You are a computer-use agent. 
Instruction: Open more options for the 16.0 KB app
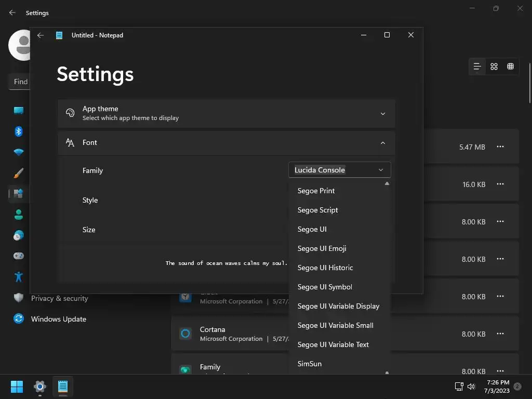(x=500, y=184)
